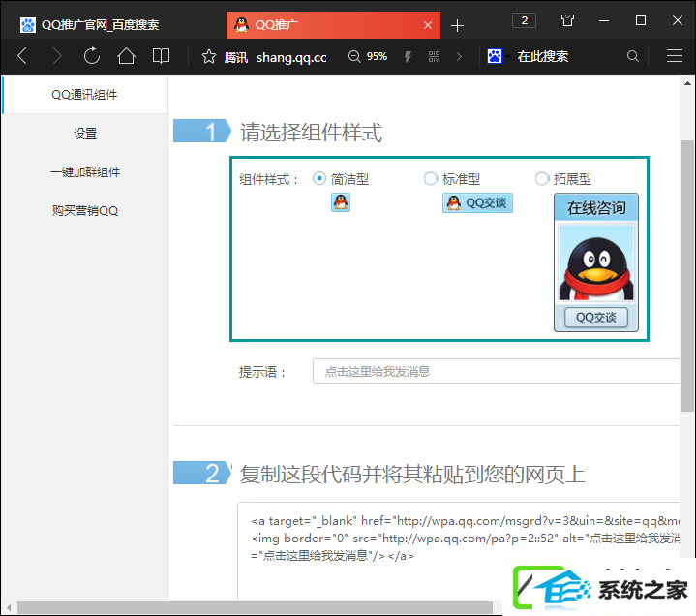Viewport: 696px width, 616px height.
Task: Click the small penguin preview icon
Action: click(341, 202)
